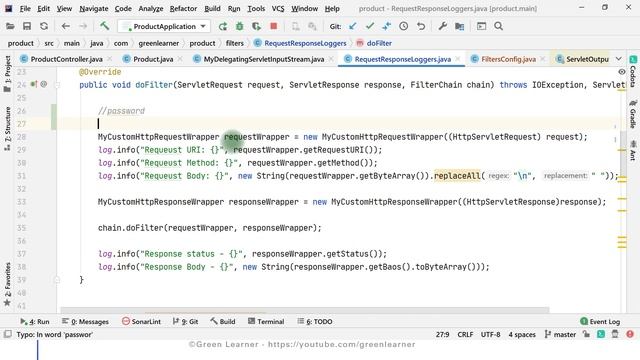
Task: Show Git history with the clock icon
Action: (404, 27)
